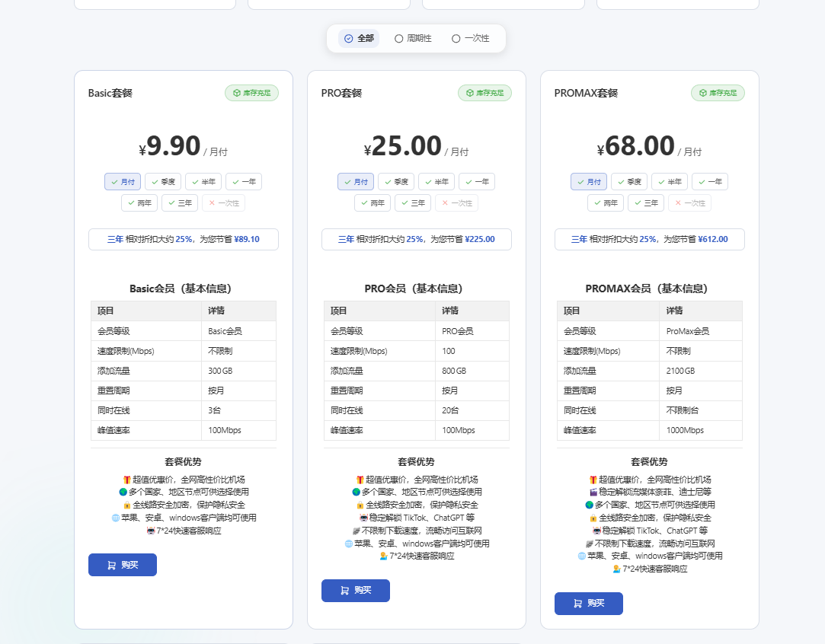Buy the PROMAX套餐 plan
Screen dimensions: 825x644
click(x=589, y=604)
